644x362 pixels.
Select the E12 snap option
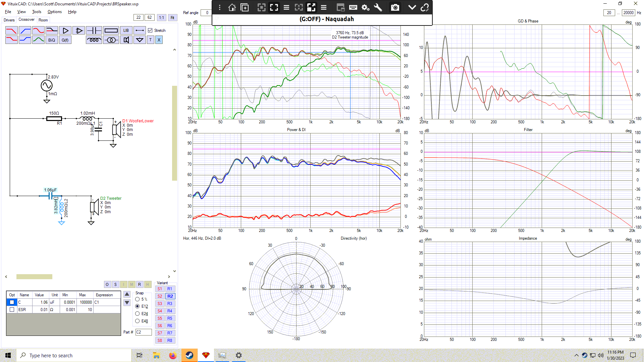pyautogui.click(x=138, y=306)
